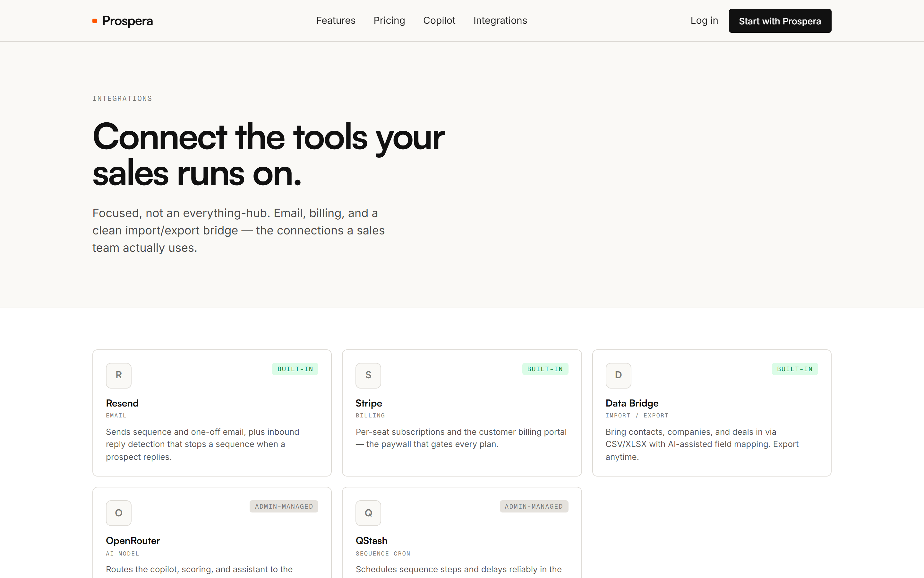Click the OpenRouter description 'Routes the copilot, scoring'
The image size is (924, 578).
[199, 569]
